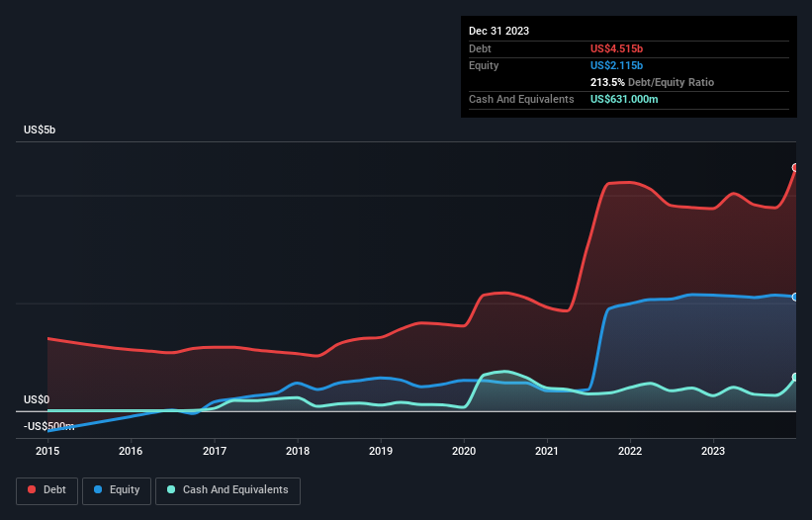Image resolution: width=812 pixels, height=520 pixels.
Task: Click the 2018 x-axis label
Action: (298, 451)
